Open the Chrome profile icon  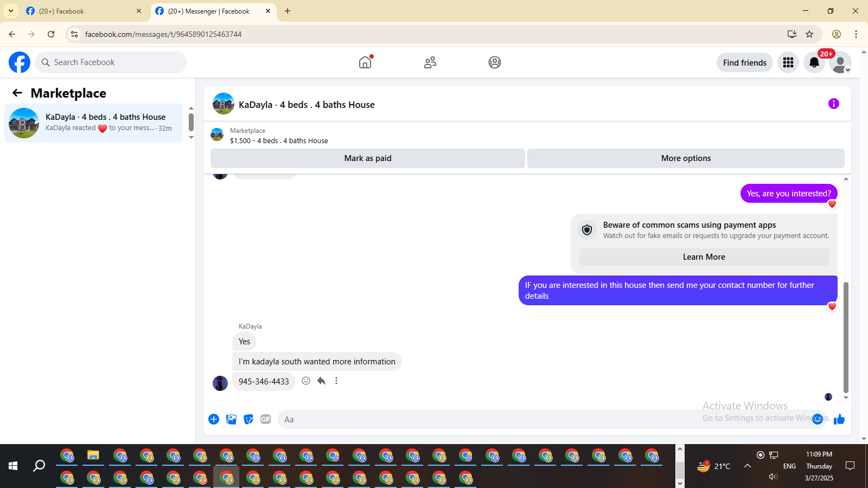pyautogui.click(x=837, y=34)
